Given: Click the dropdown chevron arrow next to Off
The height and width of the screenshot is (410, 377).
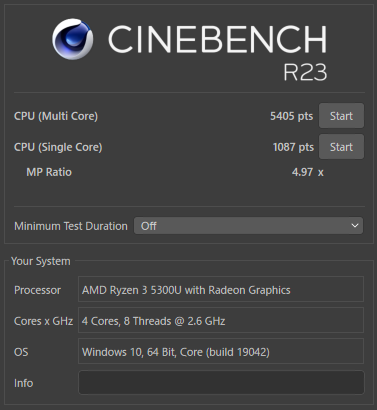Looking at the screenshot, I should pyautogui.click(x=355, y=226).
